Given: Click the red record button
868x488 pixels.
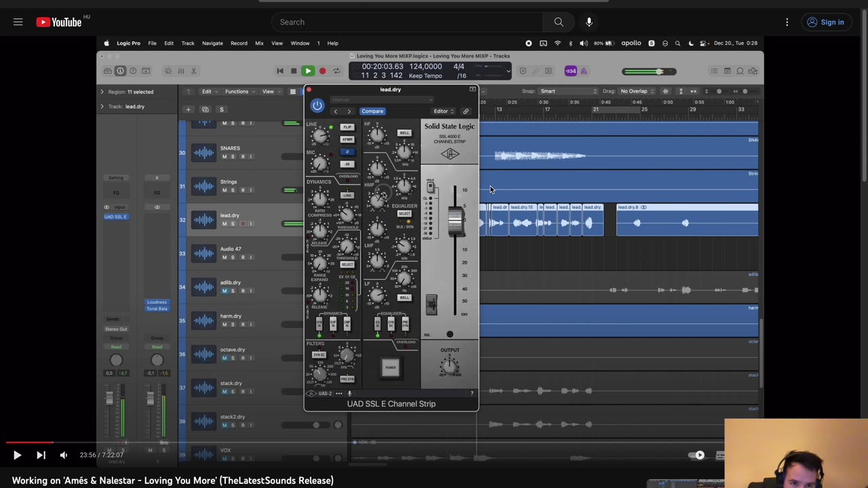Looking at the screenshot, I should (x=322, y=70).
